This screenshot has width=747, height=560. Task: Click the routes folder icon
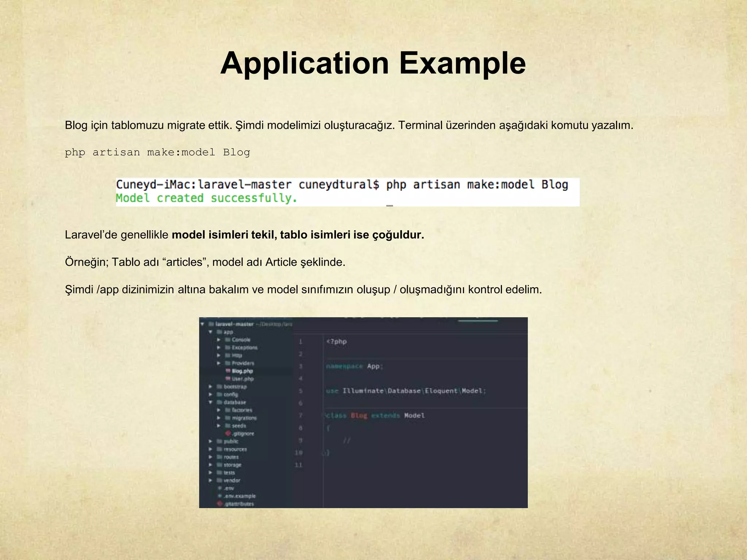pos(219,457)
